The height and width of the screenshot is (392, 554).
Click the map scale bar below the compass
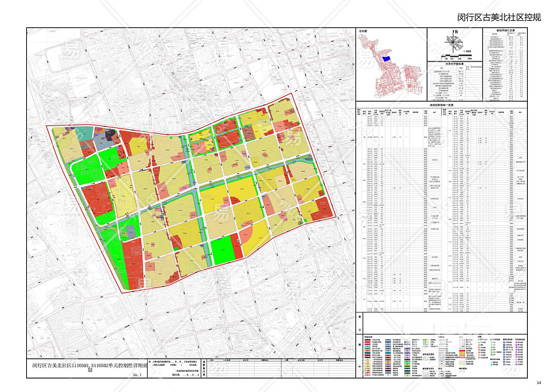coord(455,57)
